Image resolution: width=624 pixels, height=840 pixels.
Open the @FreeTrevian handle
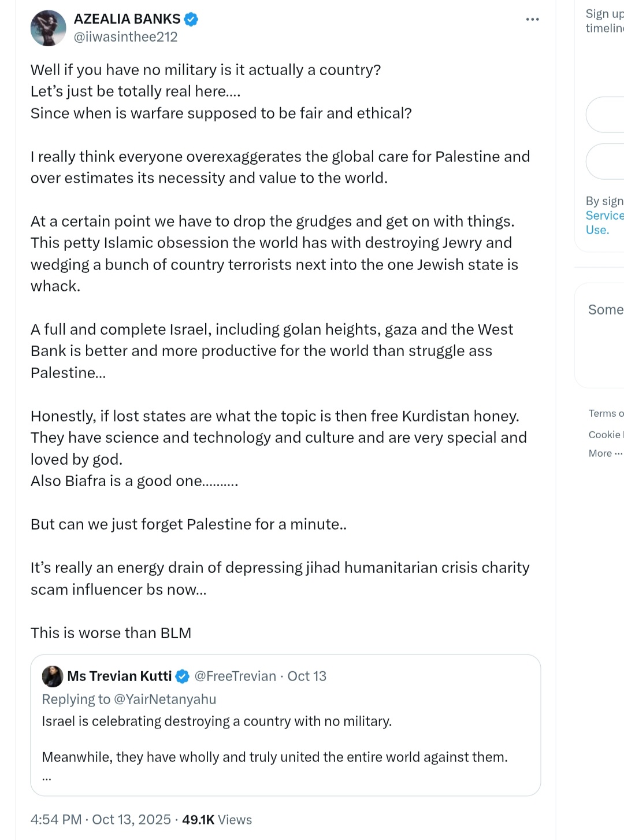click(x=235, y=676)
